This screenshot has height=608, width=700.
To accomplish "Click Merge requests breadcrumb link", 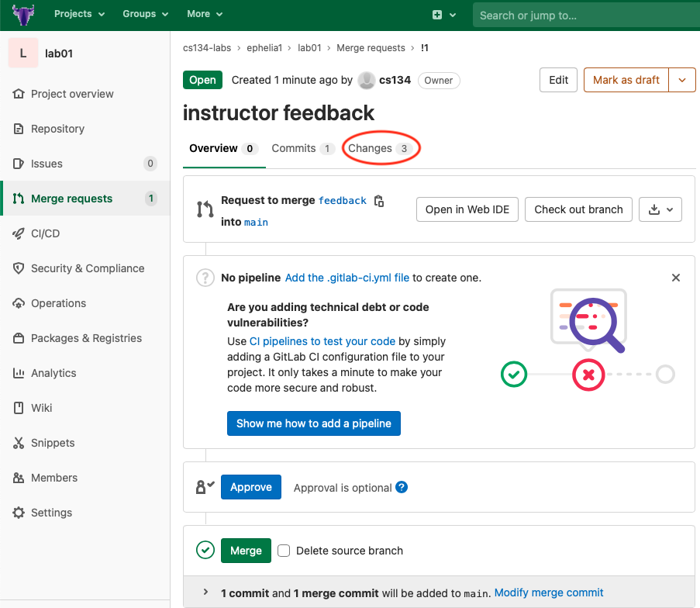I will (371, 48).
